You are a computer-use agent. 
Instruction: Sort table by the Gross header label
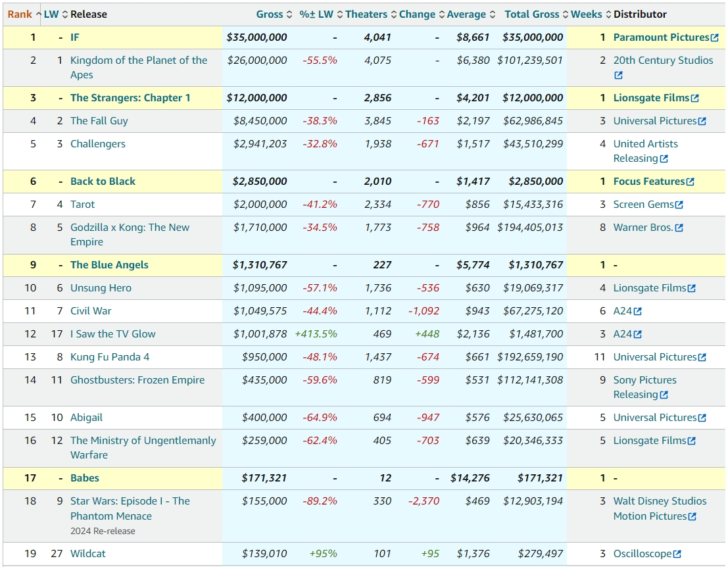click(270, 14)
